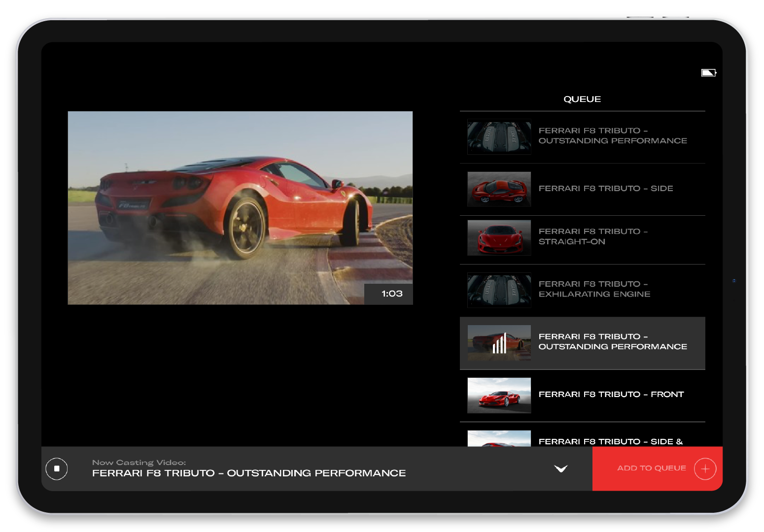Image resolution: width=764 pixels, height=532 pixels.
Task: Click the Add to Queue button
Action: pos(657,468)
